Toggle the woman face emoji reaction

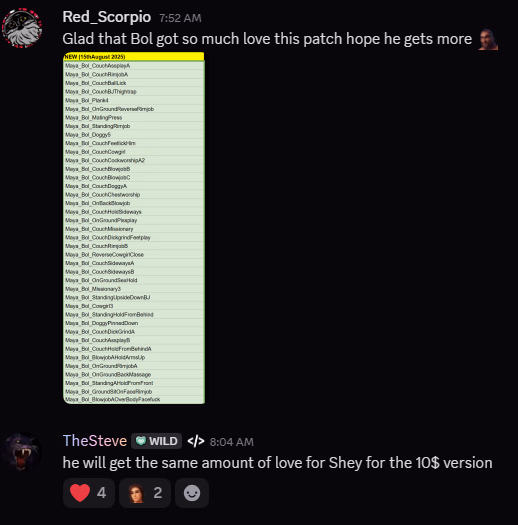tap(145, 493)
